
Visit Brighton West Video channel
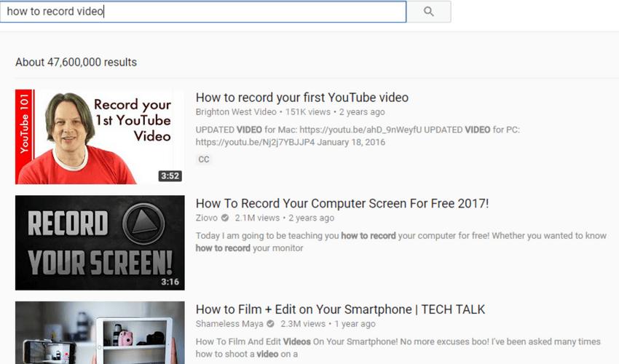click(236, 112)
